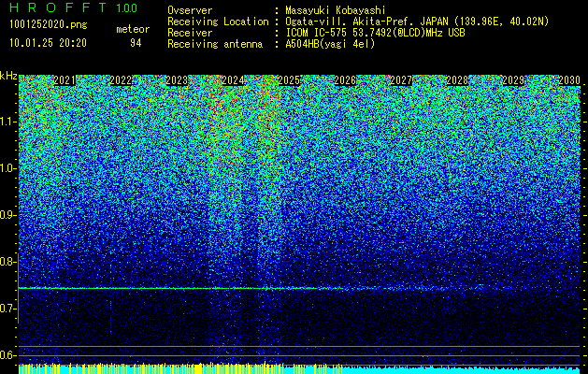Click the 2021 time marker

(65, 80)
